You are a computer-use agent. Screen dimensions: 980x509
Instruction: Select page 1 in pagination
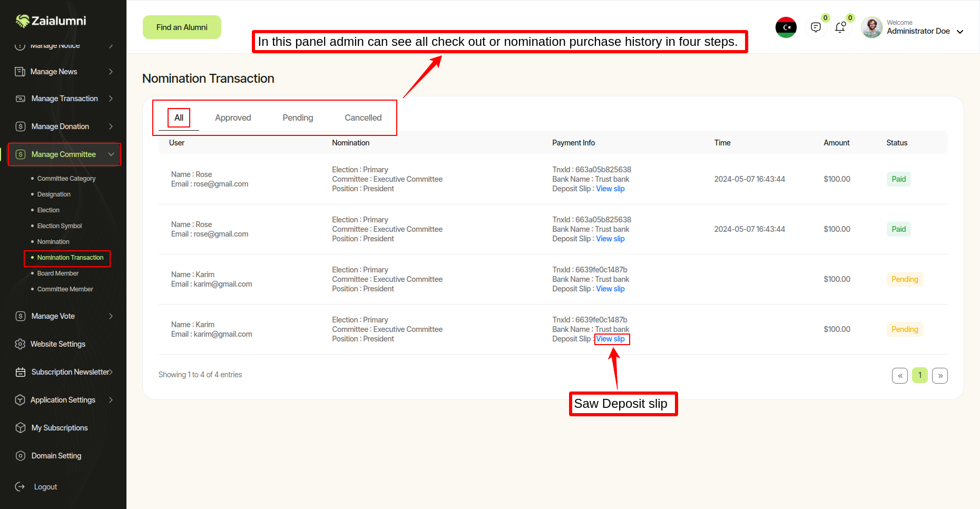click(x=920, y=375)
